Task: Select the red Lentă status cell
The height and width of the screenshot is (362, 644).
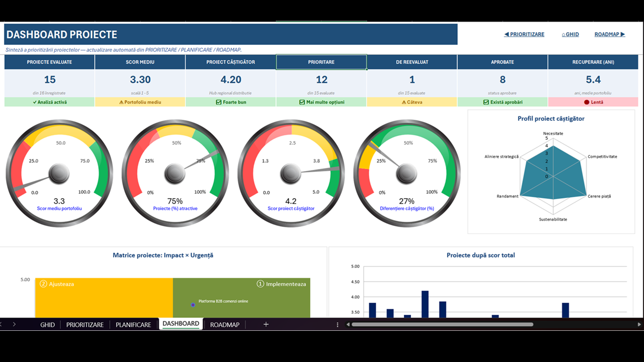Action: 593,102
